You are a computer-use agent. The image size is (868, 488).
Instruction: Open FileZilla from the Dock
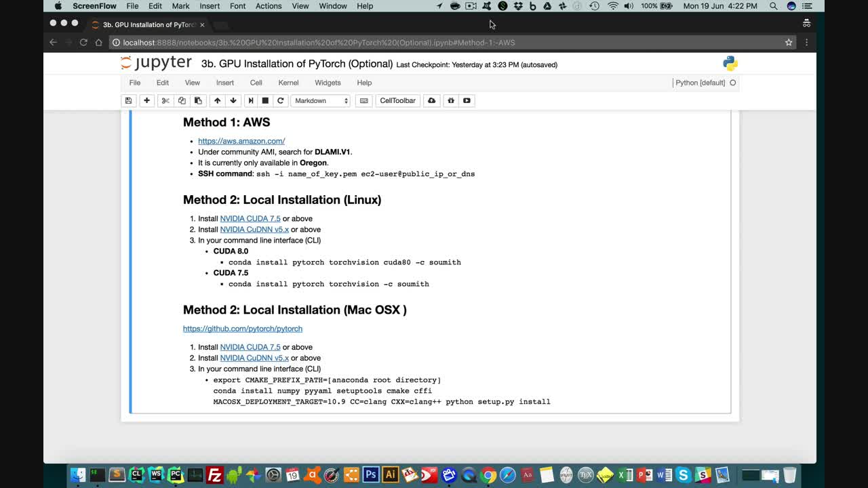click(214, 474)
